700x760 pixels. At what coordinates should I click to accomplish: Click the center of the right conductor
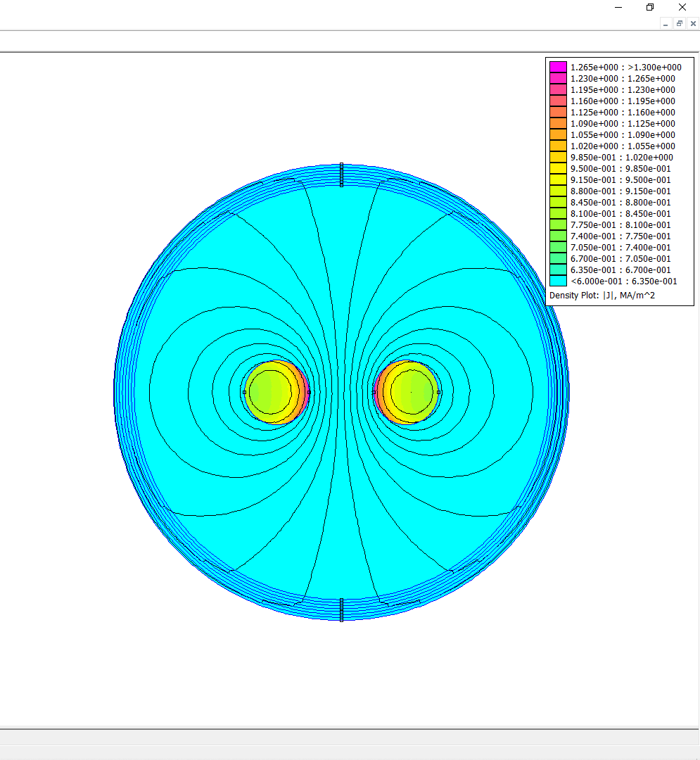pos(412,392)
